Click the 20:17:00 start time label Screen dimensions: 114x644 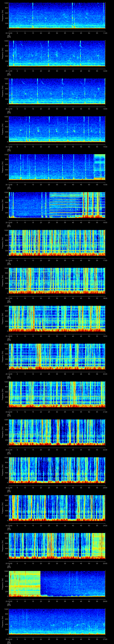coord(9,298)
